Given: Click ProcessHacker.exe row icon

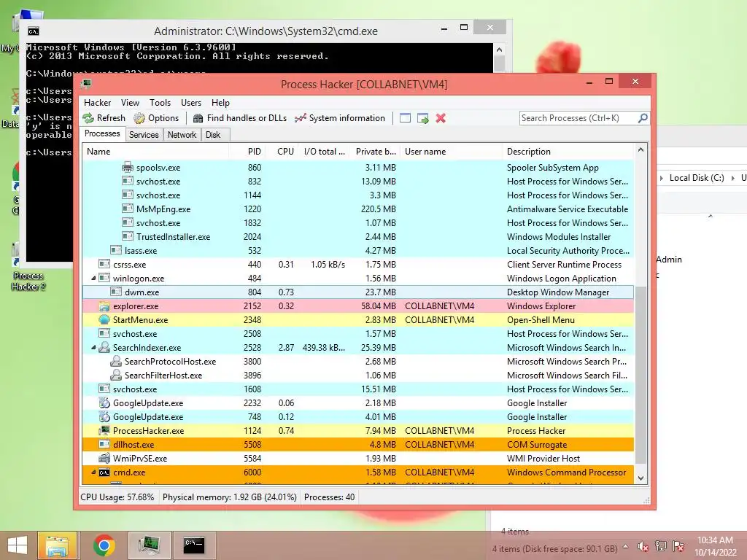Looking at the screenshot, I should click(x=104, y=430).
